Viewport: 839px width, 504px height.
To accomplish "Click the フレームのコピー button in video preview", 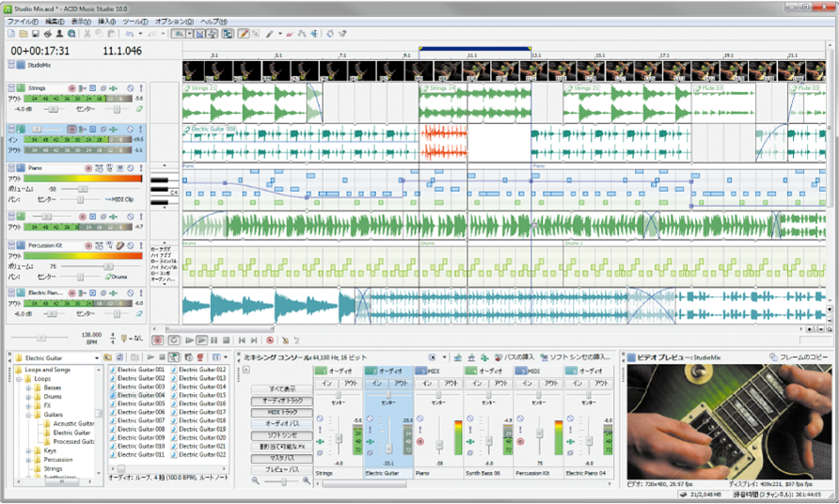I will [798, 357].
